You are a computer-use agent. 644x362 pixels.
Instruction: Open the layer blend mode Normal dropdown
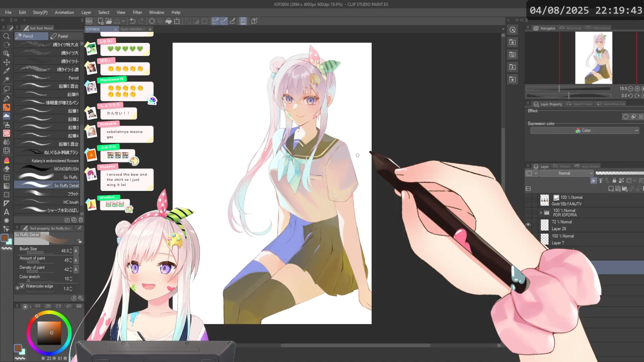[x=567, y=173]
